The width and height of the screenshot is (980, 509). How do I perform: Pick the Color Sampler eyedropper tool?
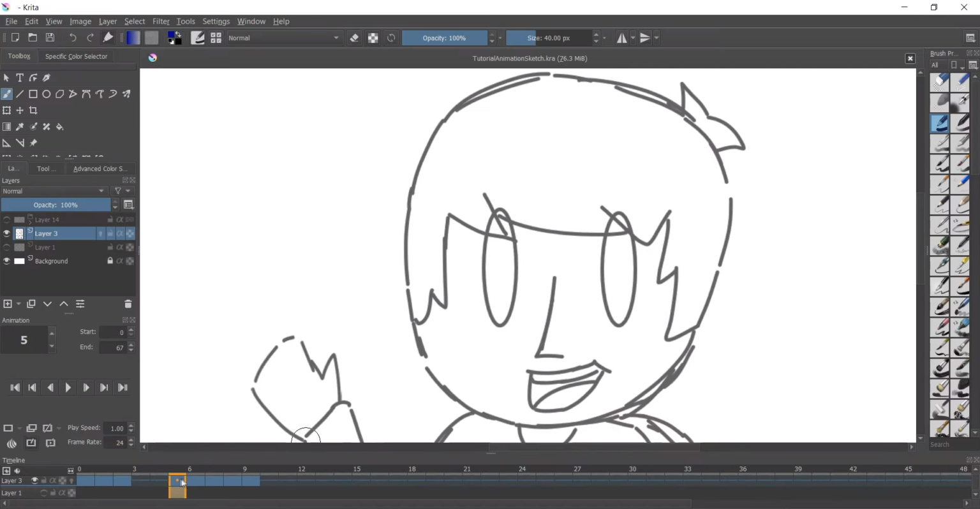[x=20, y=127]
